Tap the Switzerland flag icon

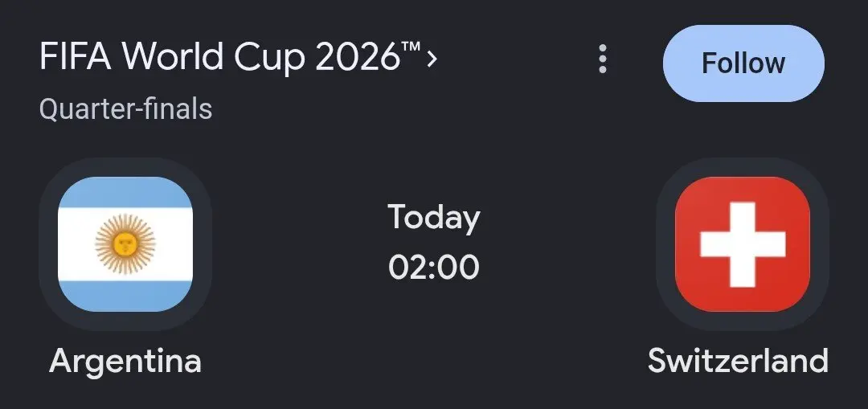click(x=743, y=244)
